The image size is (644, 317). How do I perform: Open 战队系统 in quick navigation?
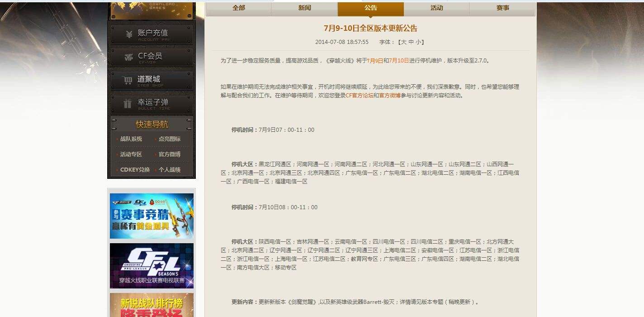(131, 139)
